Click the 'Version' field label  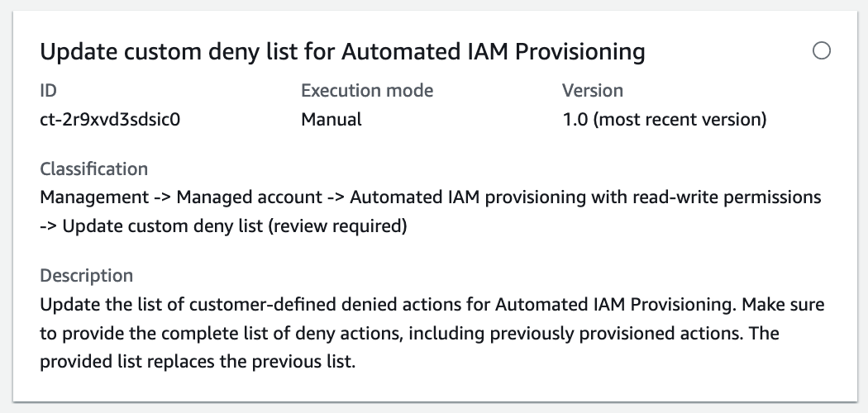pos(592,91)
